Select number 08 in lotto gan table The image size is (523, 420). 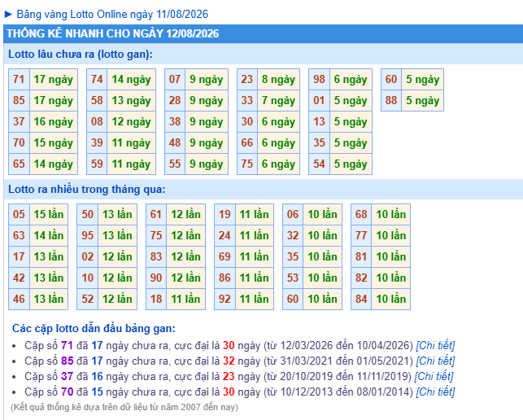(97, 122)
